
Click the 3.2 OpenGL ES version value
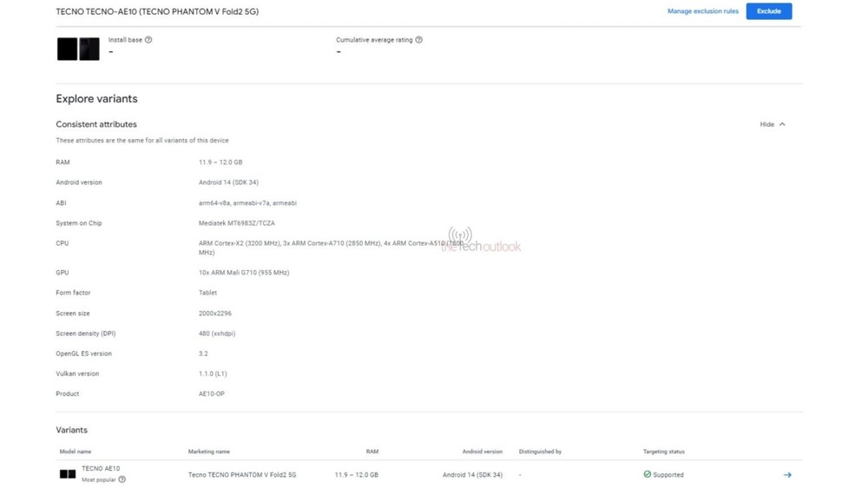203,354
